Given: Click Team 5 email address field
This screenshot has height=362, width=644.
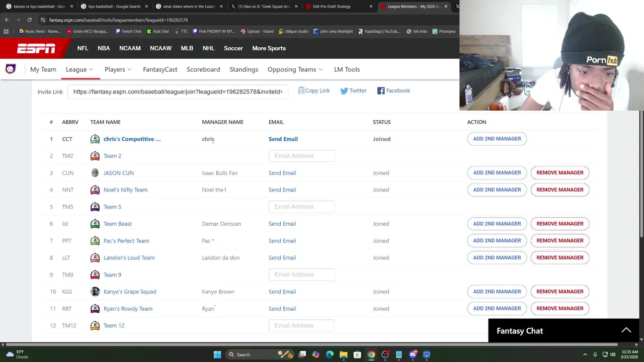Looking at the screenshot, I should [301, 207].
